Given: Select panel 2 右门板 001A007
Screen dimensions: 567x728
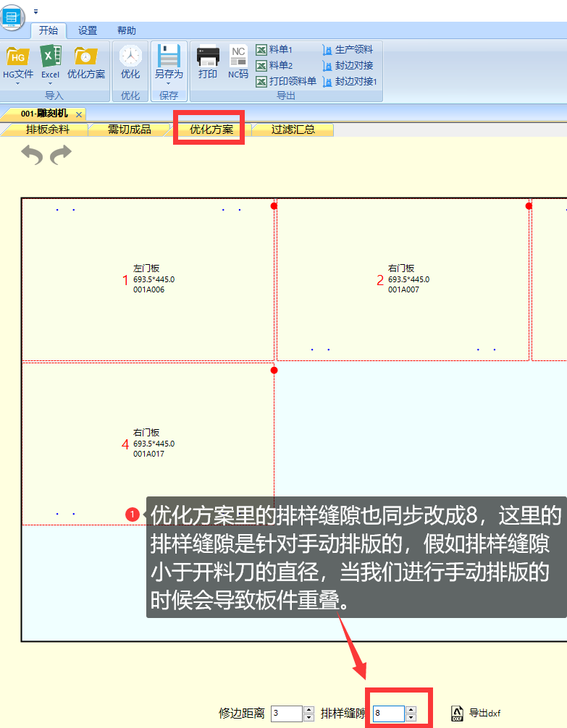Looking at the screenshot, I should click(x=403, y=279).
